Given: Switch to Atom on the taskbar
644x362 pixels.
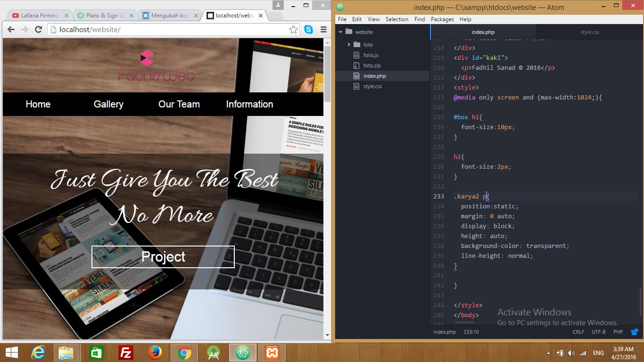Looking at the screenshot, I should (x=243, y=353).
